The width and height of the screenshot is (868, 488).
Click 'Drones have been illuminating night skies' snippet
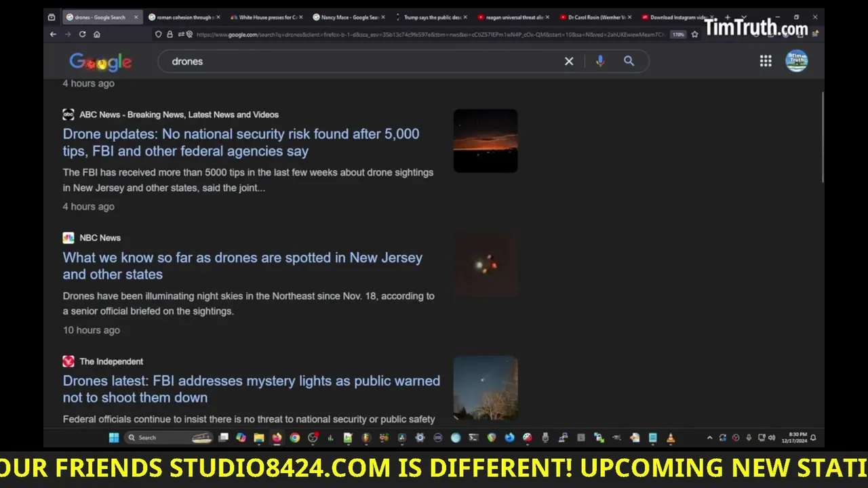(249, 304)
